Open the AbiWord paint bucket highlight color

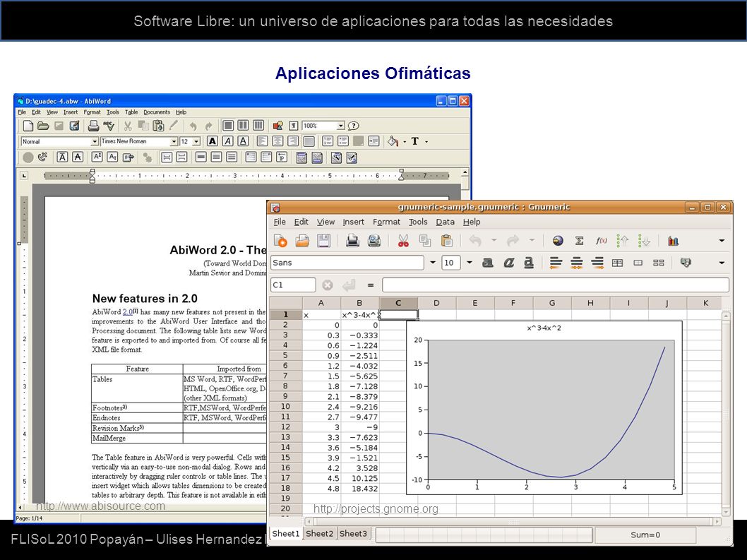click(x=393, y=141)
